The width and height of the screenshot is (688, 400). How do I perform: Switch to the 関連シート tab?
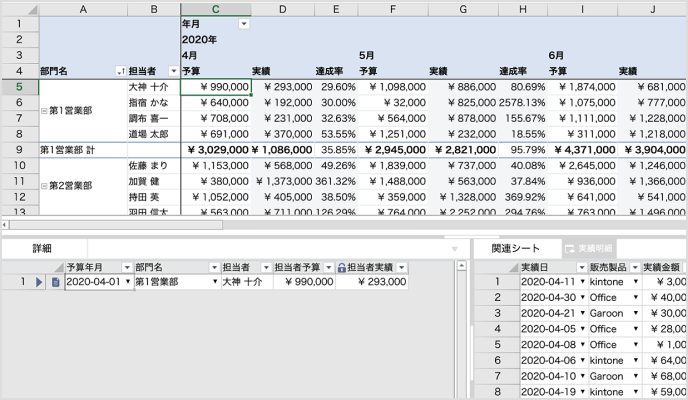pos(514,248)
